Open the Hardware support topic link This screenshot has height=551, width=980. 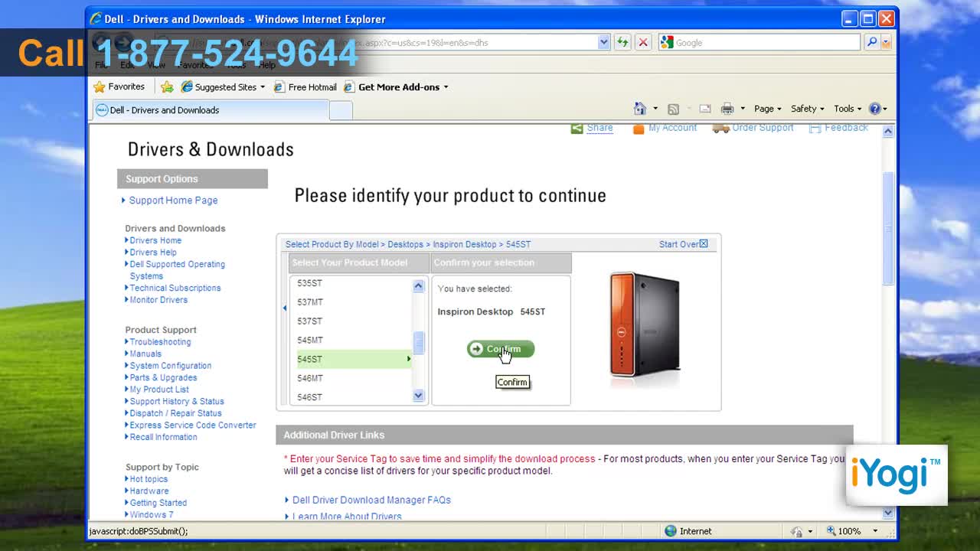[x=149, y=491]
